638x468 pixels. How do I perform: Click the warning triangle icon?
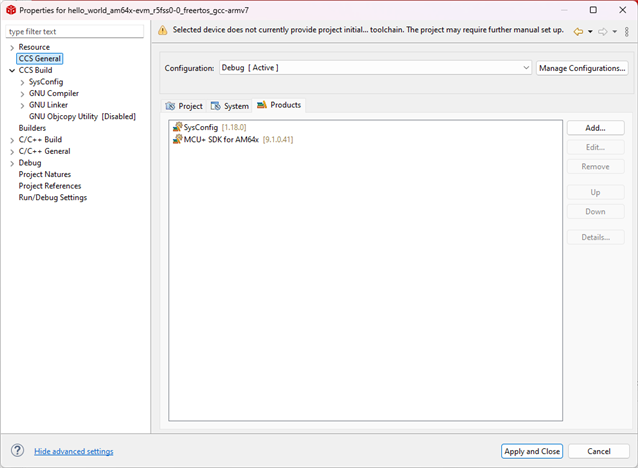163,30
